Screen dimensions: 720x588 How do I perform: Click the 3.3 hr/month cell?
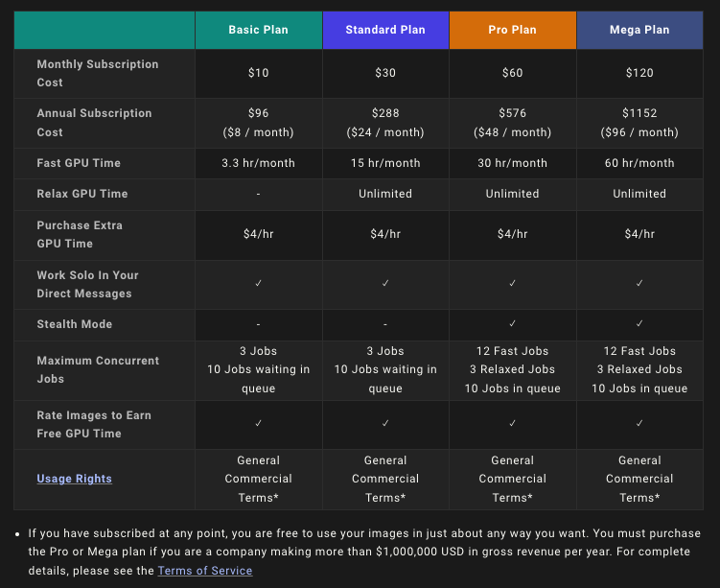[x=259, y=163]
